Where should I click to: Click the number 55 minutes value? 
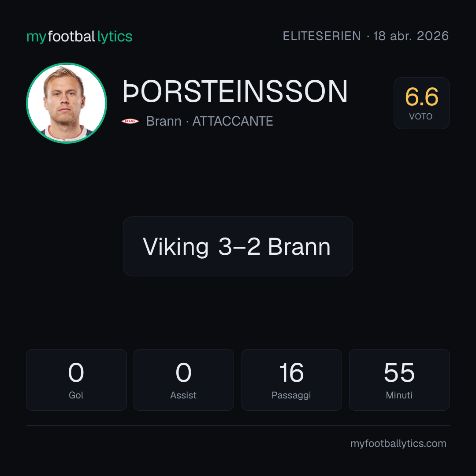pos(399,372)
